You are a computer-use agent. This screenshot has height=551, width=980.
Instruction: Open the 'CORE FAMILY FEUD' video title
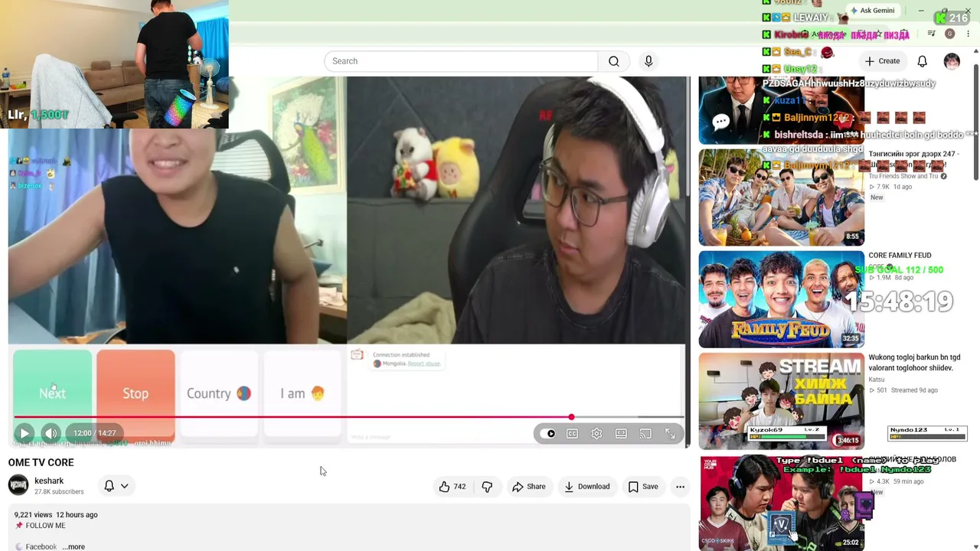(x=900, y=256)
